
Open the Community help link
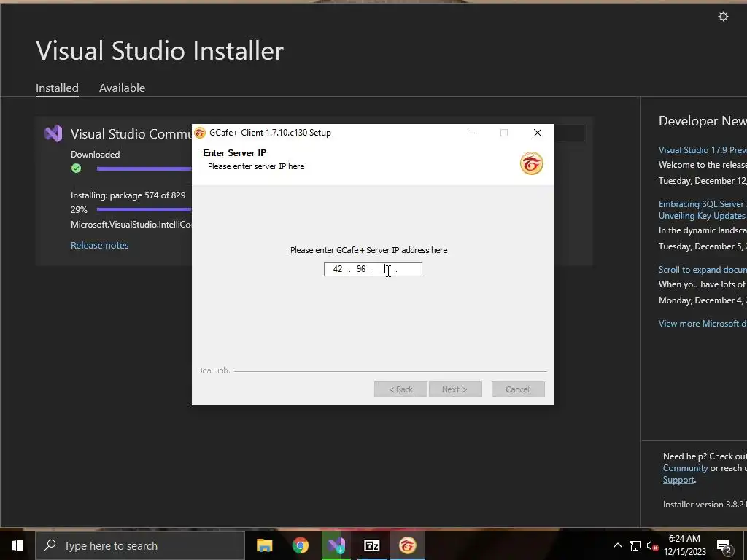pos(685,468)
